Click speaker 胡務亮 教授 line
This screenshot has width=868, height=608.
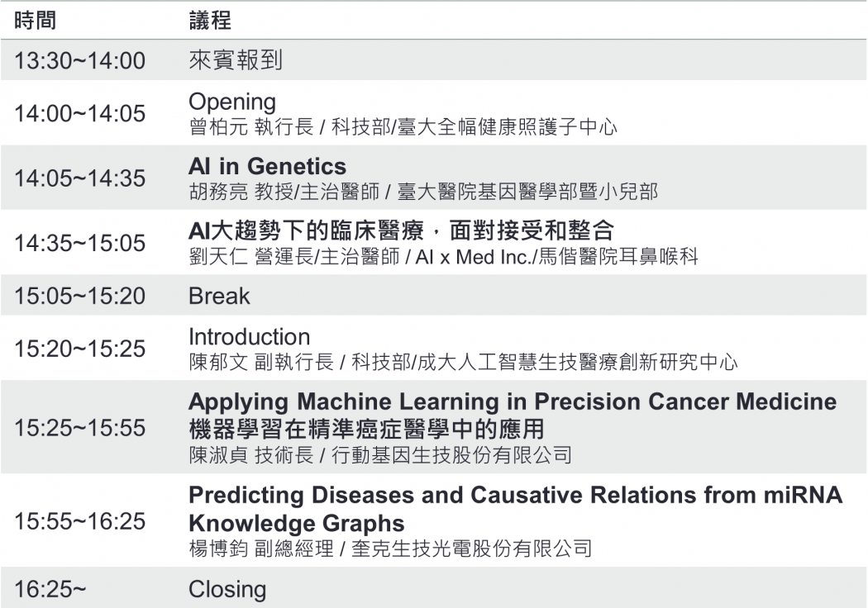423,192
